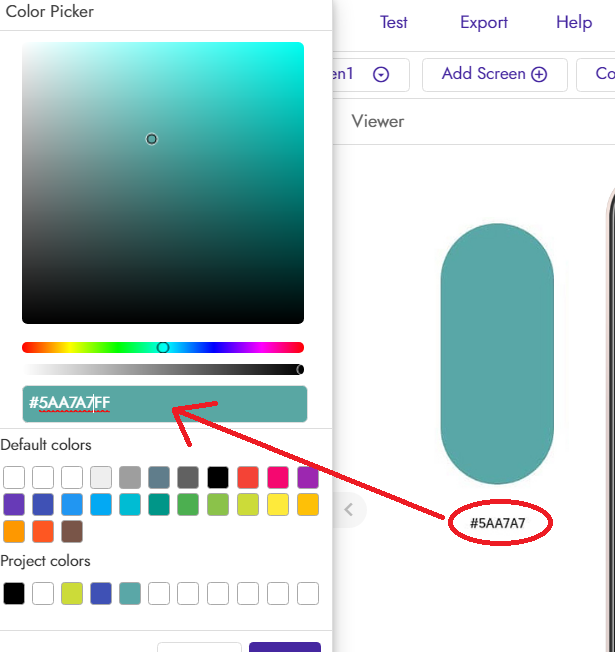This screenshot has width=615, height=652.
Task: Open the Export menu
Action: [x=484, y=22]
